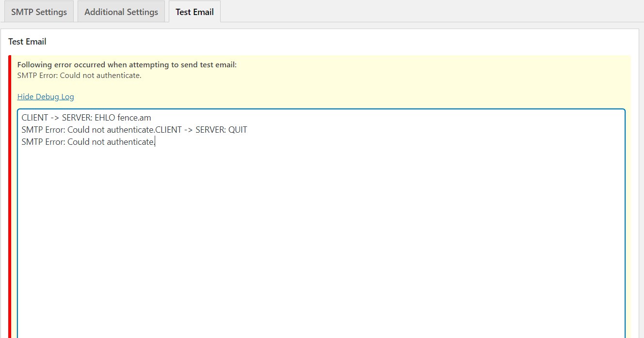The width and height of the screenshot is (644, 338).
Task: Click the word 'fence.am' in the log
Action: (134, 118)
